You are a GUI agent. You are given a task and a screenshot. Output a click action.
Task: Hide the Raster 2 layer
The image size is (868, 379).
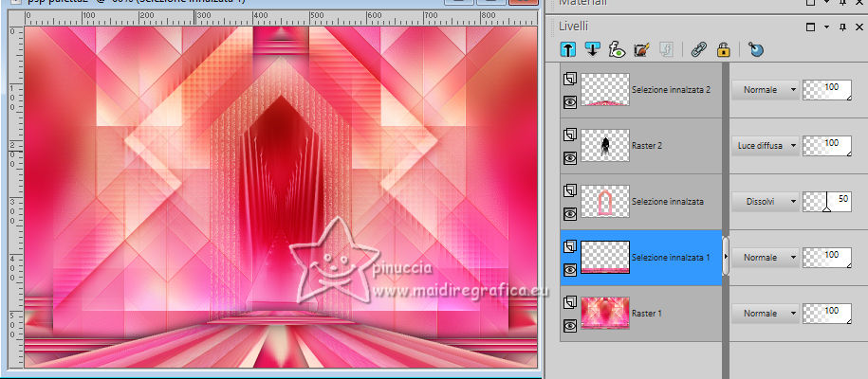[x=570, y=157]
